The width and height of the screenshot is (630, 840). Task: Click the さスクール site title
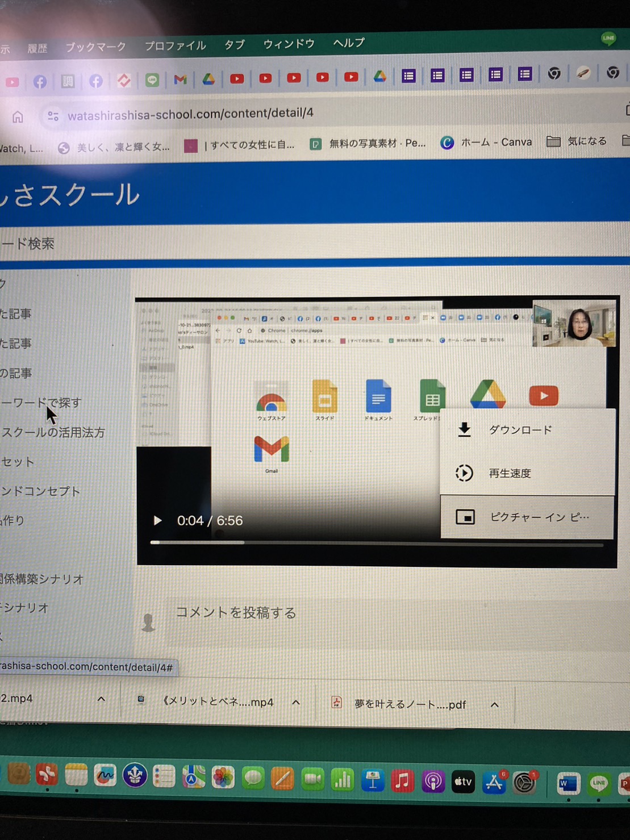tap(70, 195)
